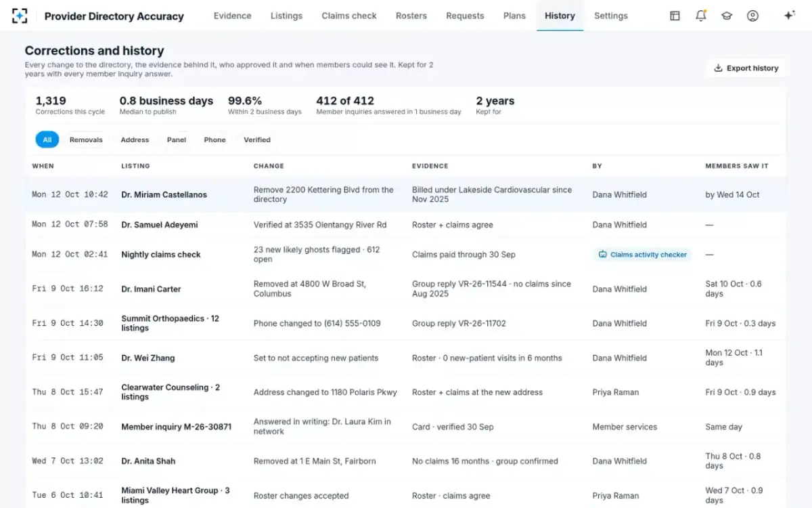Click 'Verified at 3535 Olentangy River Rd'

tap(320, 225)
